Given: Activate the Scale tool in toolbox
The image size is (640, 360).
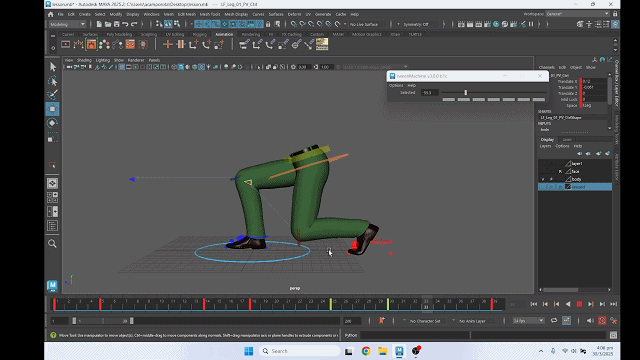Looking at the screenshot, I should 52,138.
